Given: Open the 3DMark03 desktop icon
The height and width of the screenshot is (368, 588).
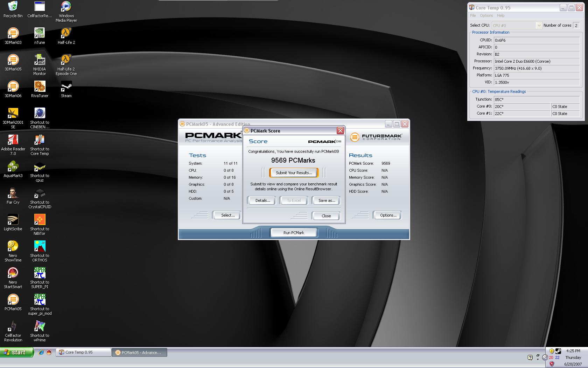Looking at the screenshot, I should tap(13, 36).
